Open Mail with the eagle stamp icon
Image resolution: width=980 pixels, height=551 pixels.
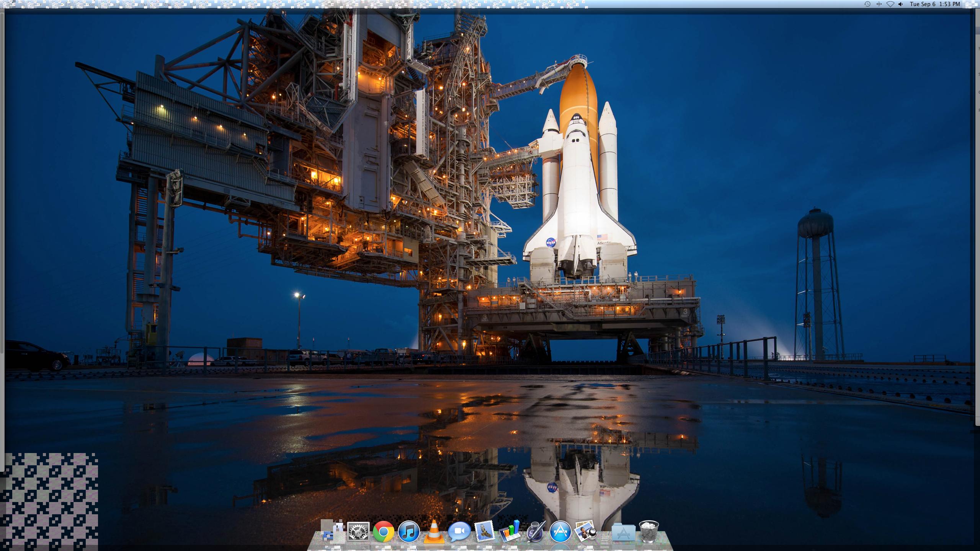point(485,532)
